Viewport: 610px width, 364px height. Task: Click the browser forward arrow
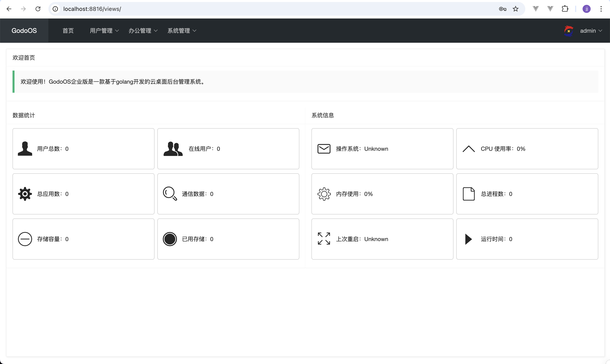pos(23,9)
